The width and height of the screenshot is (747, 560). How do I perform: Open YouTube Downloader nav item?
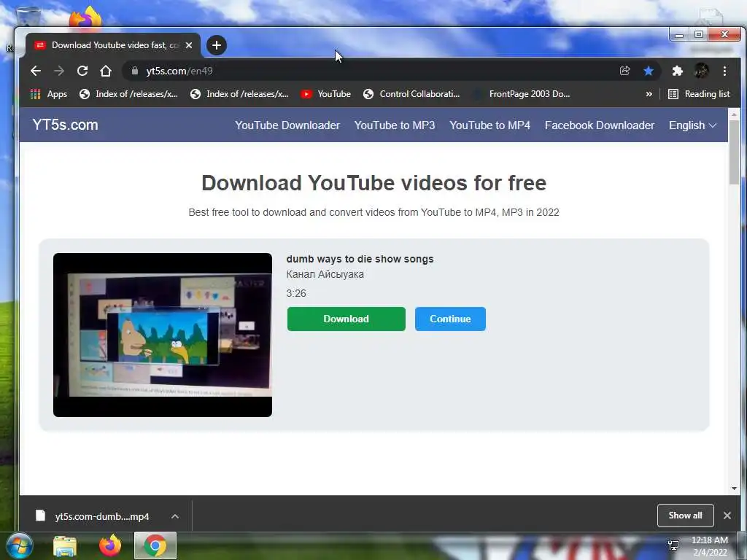(x=287, y=125)
